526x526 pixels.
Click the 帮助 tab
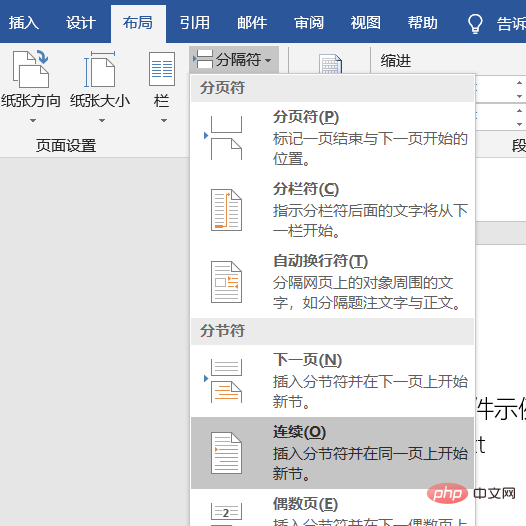[x=423, y=23]
